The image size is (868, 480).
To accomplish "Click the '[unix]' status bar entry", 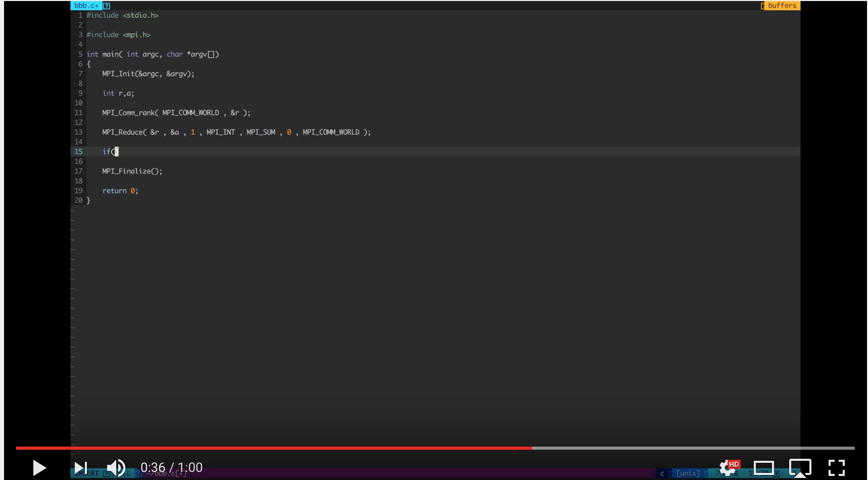I will coord(688,473).
